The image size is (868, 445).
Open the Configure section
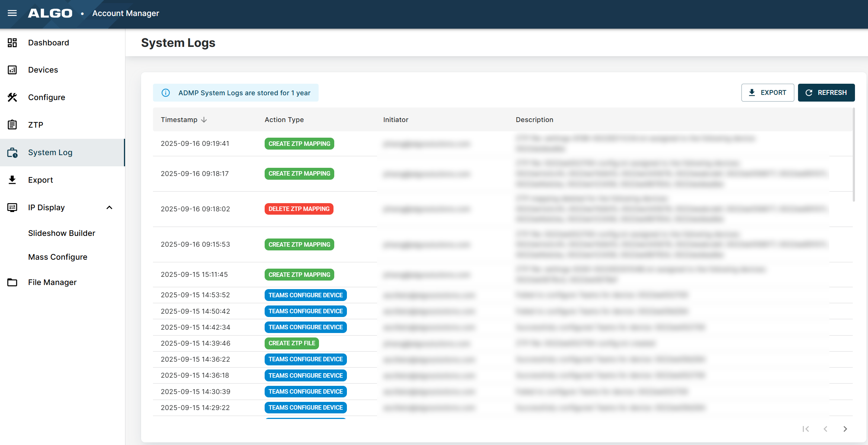[63, 97]
